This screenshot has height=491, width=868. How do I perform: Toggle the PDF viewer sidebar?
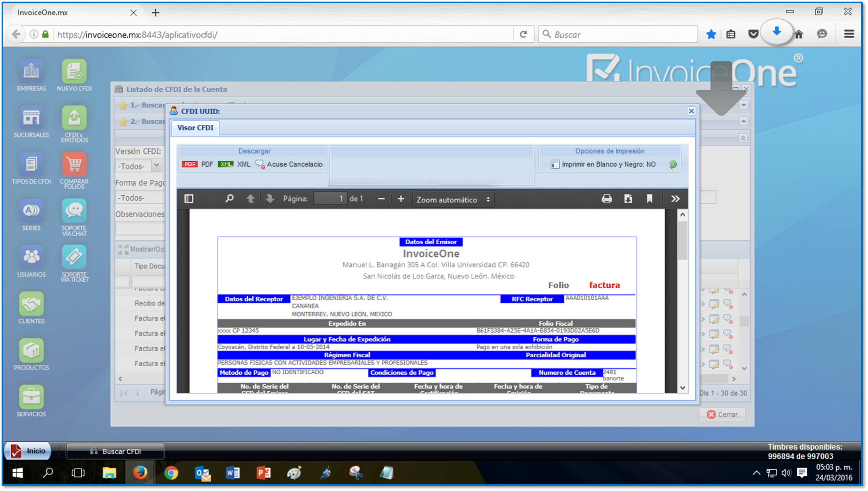189,199
